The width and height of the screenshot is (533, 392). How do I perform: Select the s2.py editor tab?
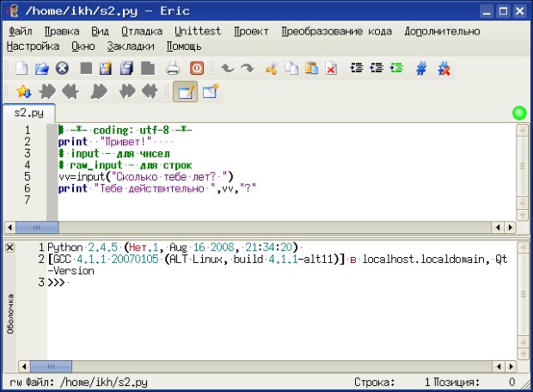pos(28,113)
